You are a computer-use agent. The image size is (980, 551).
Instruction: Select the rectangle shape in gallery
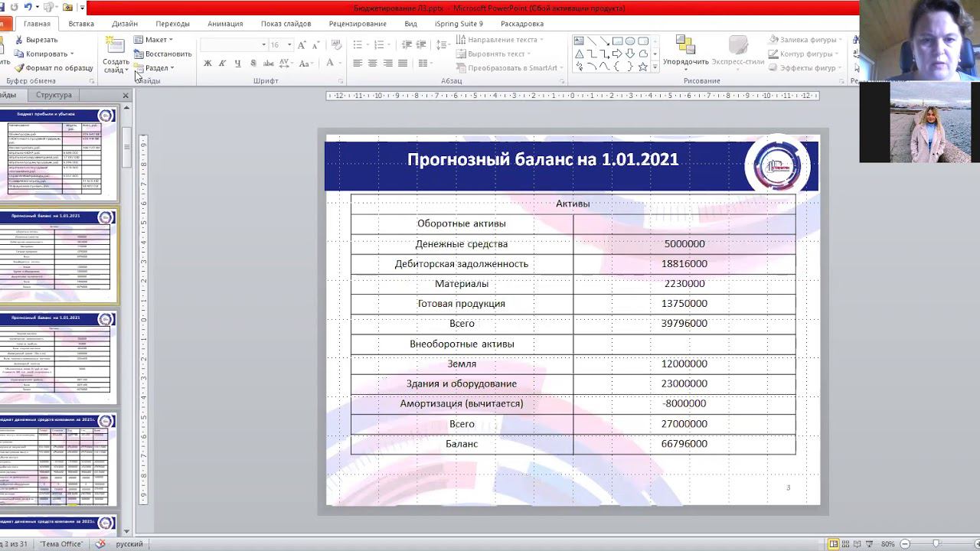617,41
